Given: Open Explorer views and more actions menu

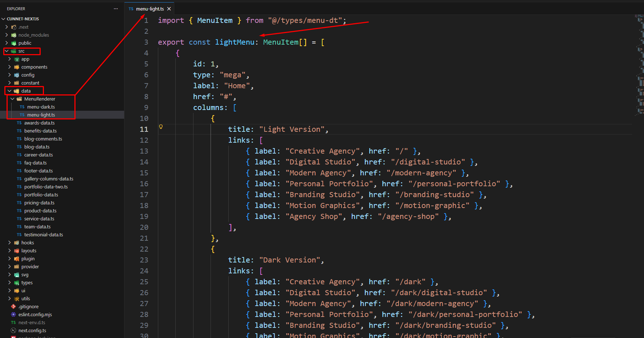Looking at the screenshot, I should point(115,8).
